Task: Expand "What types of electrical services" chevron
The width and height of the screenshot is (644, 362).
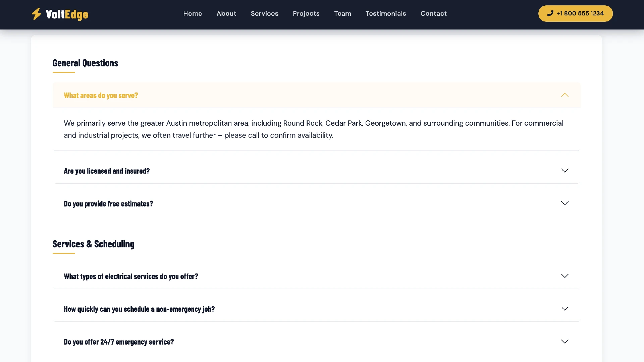Action: tap(565, 276)
